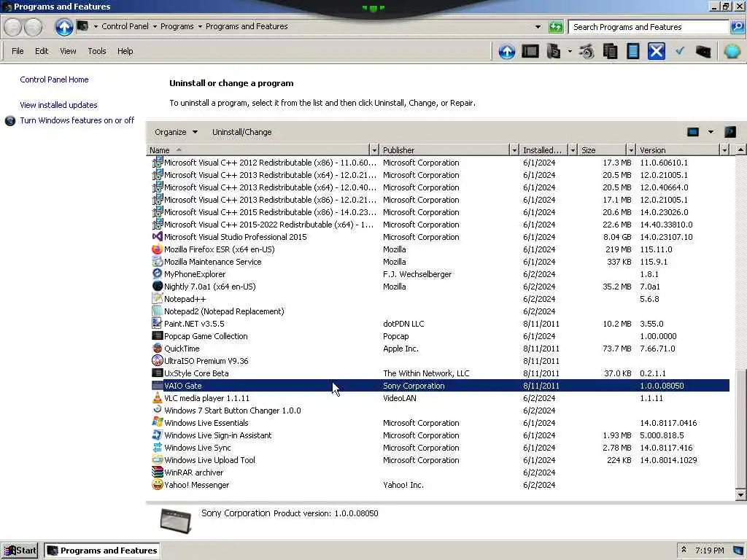
Task: Click the black folder icon in toolbar
Action: point(703,51)
